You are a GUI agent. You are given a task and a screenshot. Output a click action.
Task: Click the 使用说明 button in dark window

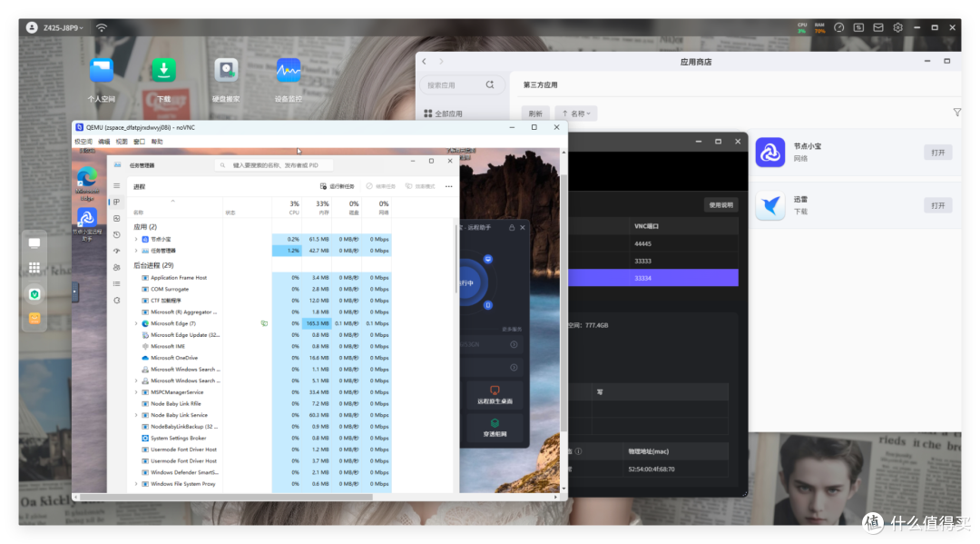[720, 205]
